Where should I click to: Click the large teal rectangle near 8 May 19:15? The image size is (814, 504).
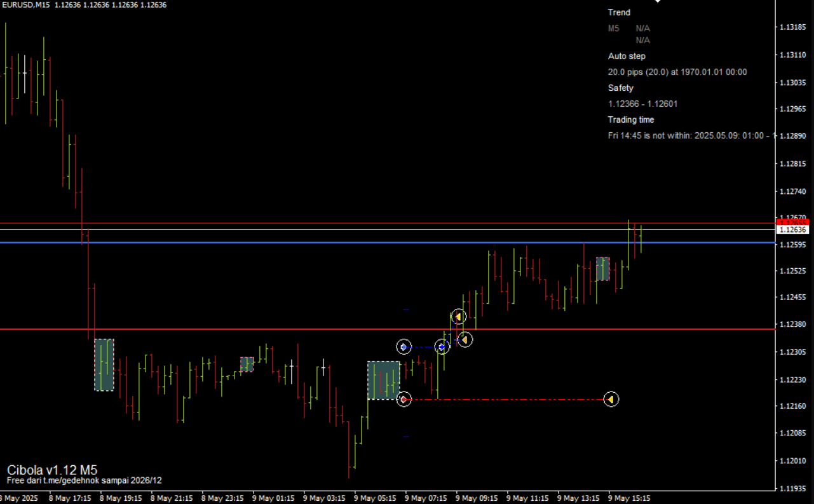click(x=104, y=365)
